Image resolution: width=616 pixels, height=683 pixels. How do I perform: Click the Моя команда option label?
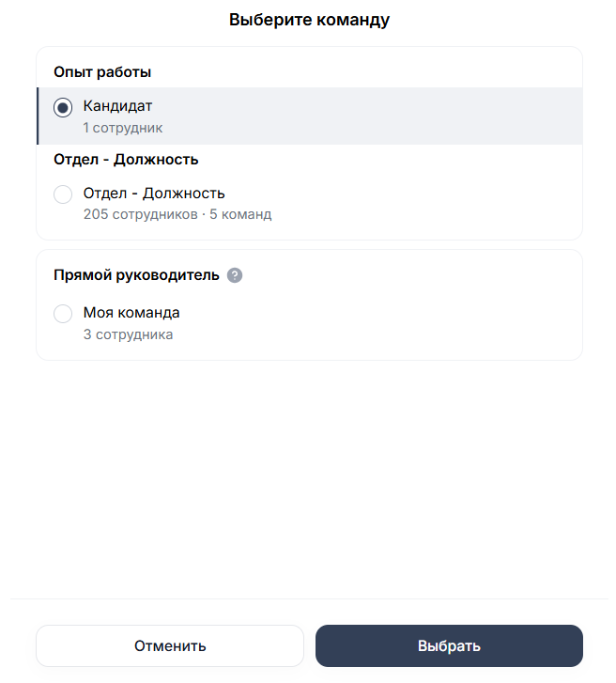click(x=131, y=313)
